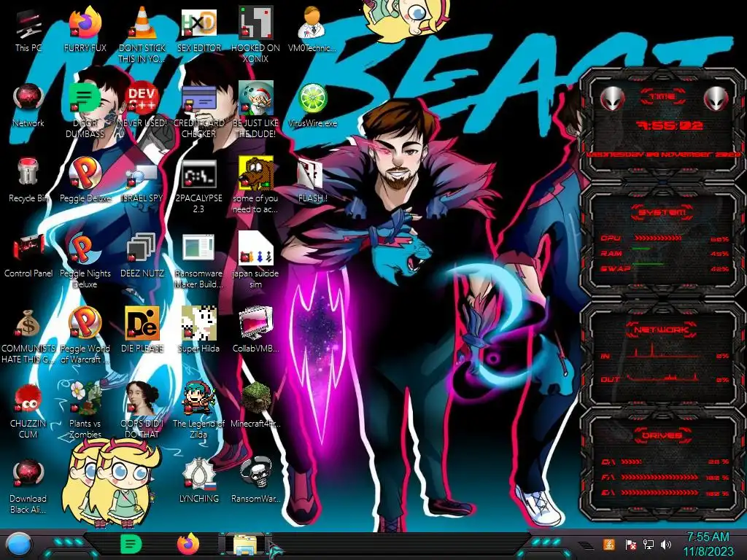Image resolution: width=747 pixels, height=560 pixels.
Task: Open the VirusWire.exe lime icon
Action: point(312,98)
